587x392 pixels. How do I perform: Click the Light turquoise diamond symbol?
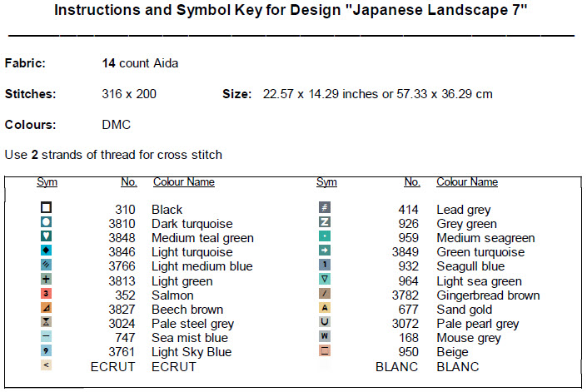tap(47, 251)
